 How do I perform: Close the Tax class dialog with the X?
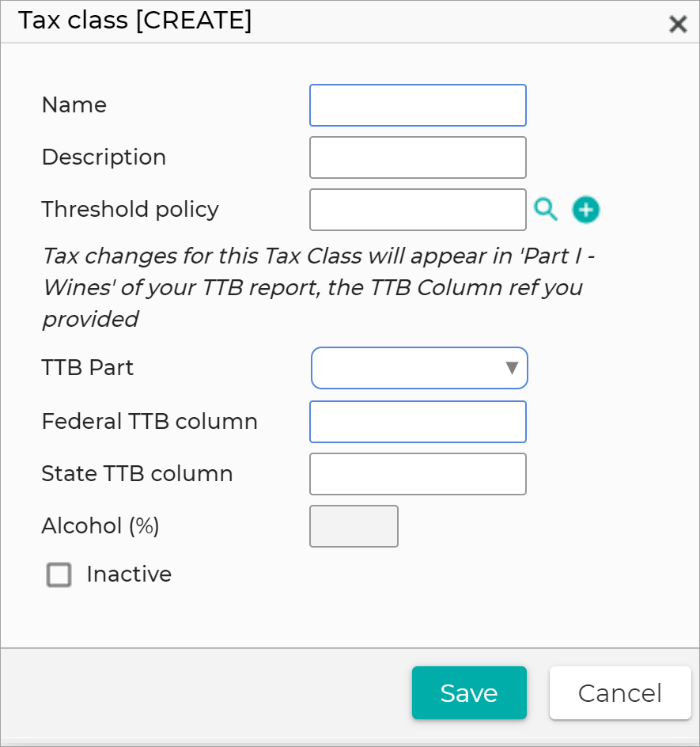tap(678, 24)
